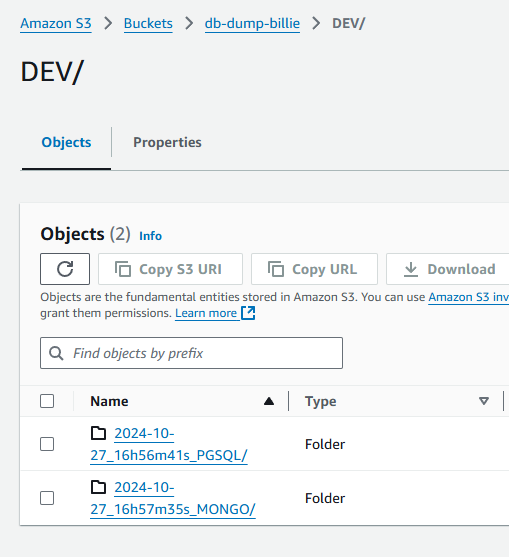Click the folder icon beside the MONGO entry
The height and width of the screenshot is (557, 509).
(x=98, y=487)
